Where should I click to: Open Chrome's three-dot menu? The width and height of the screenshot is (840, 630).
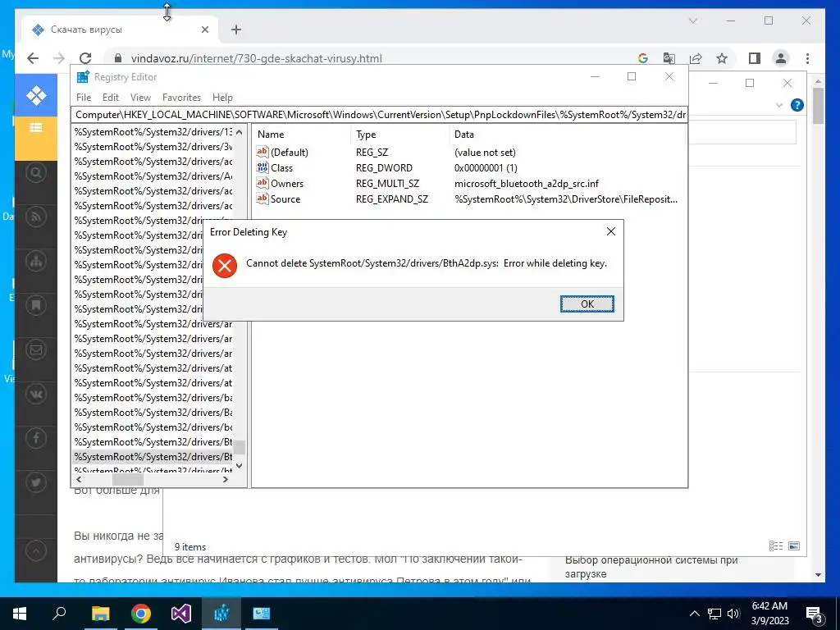point(807,58)
